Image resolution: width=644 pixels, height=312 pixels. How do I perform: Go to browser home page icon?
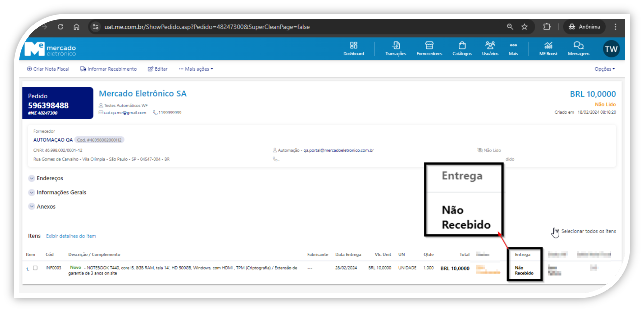pos(77,27)
